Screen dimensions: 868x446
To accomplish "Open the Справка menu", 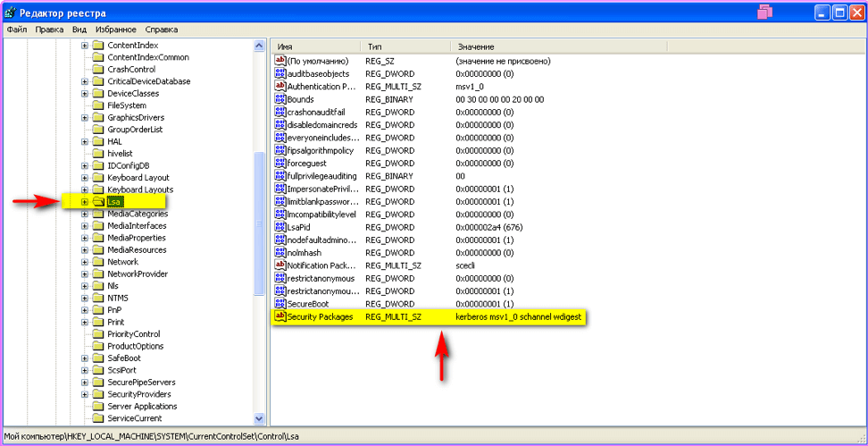I will click(161, 29).
